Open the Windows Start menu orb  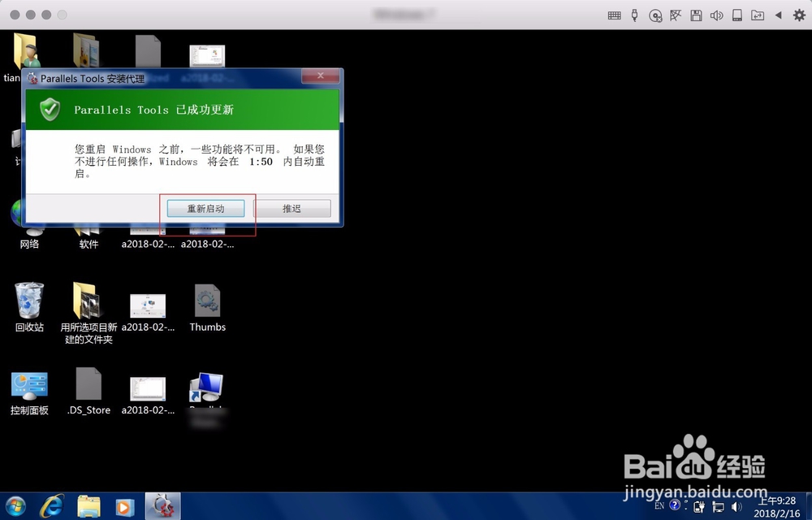click(x=15, y=506)
